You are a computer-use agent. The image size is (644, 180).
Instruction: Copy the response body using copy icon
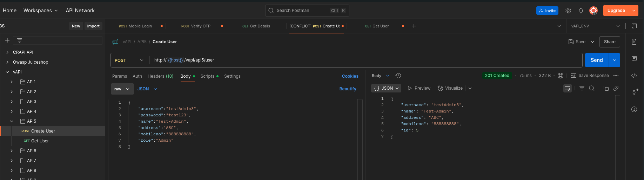click(x=606, y=88)
